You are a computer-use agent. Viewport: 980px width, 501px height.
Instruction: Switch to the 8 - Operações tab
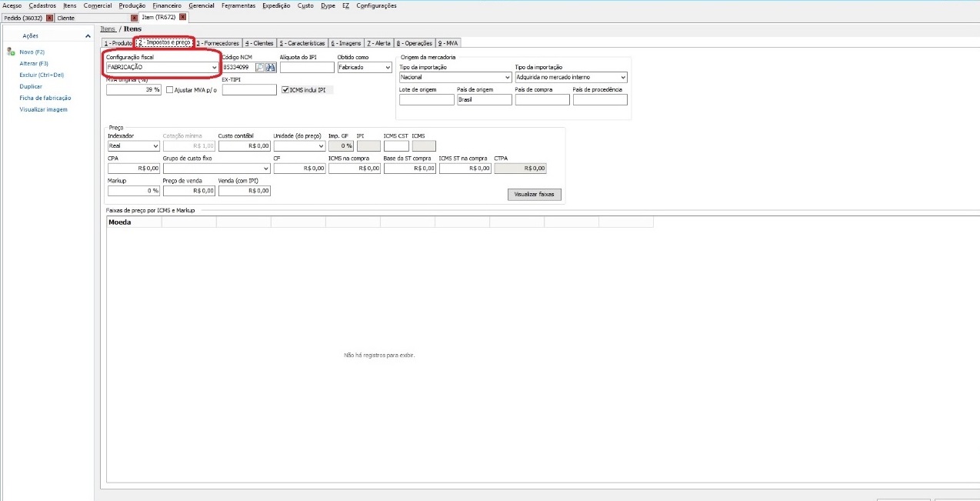pyautogui.click(x=415, y=43)
